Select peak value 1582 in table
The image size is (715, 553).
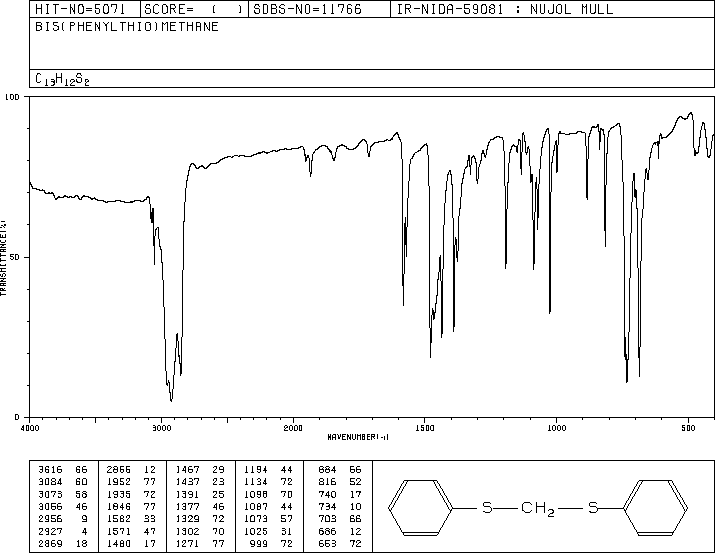pos(119,519)
